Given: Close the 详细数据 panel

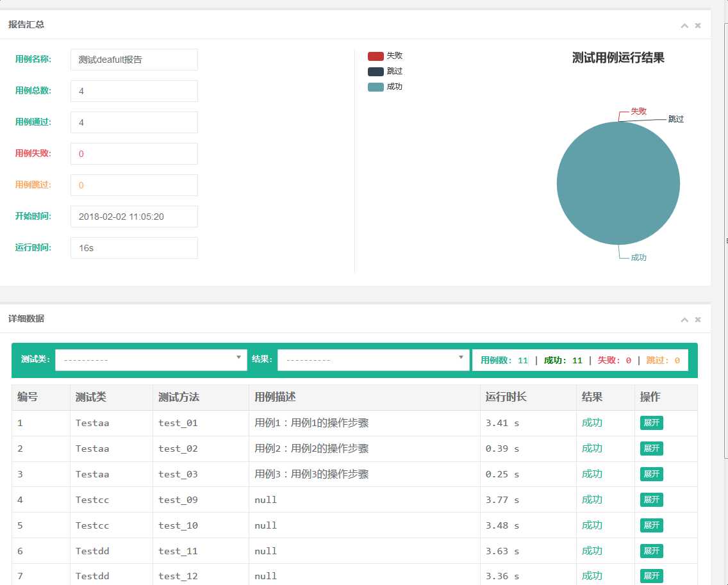Looking at the screenshot, I should click(697, 320).
